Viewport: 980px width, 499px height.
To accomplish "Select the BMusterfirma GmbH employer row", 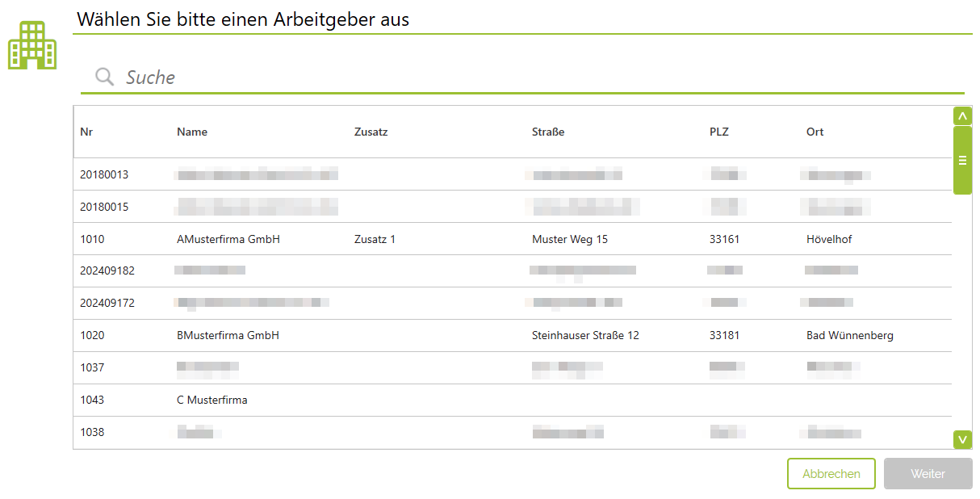I will point(228,335).
